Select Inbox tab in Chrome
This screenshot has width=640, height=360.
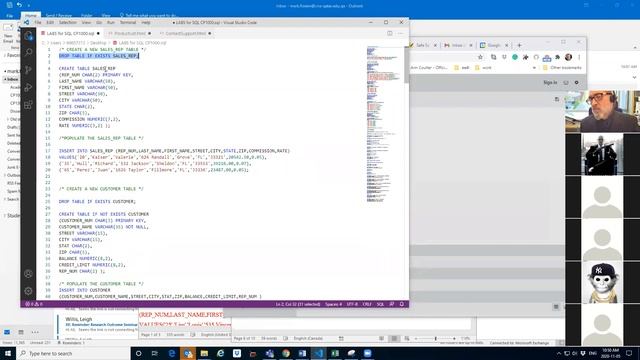coord(458,45)
